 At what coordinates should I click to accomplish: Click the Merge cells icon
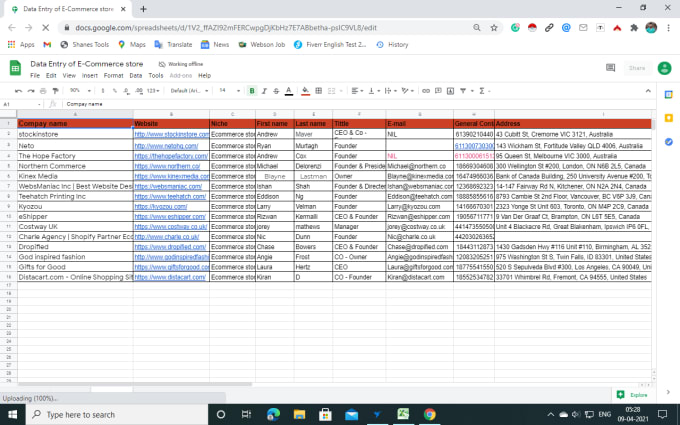(332, 91)
